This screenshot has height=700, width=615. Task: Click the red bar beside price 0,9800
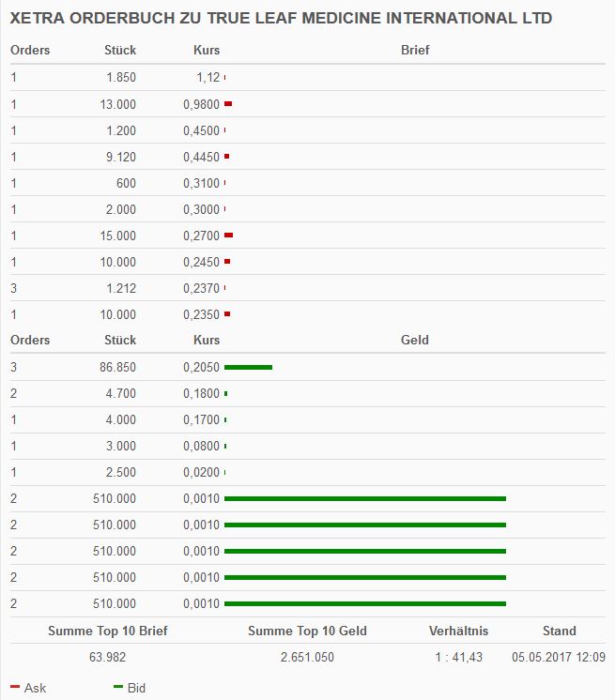coord(228,104)
